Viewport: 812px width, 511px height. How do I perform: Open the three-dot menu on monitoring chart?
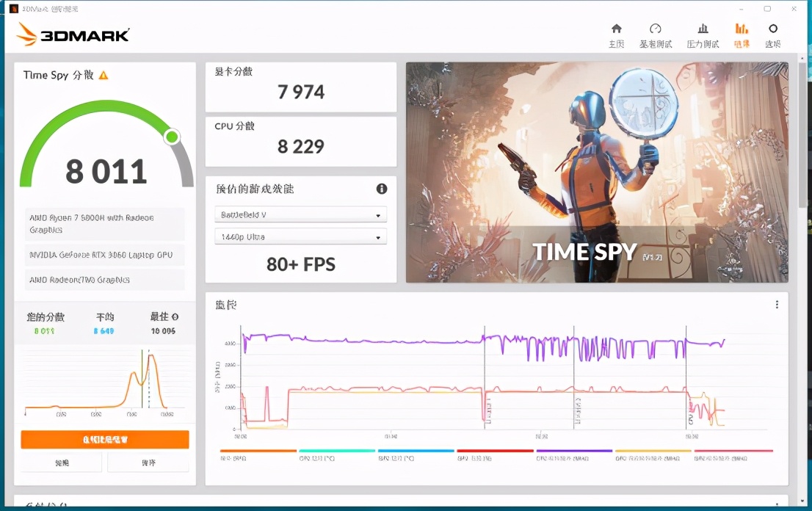coord(777,305)
